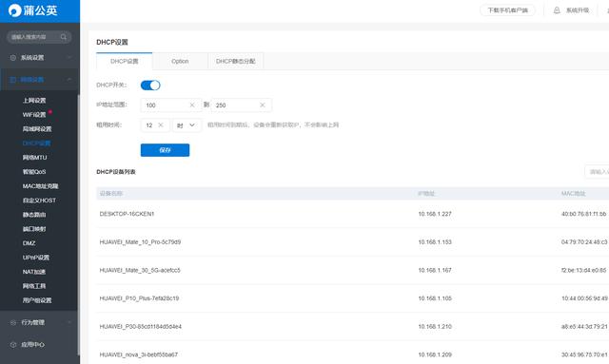The width and height of the screenshot is (609, 364).
Task: Click the 系统设置 gear icon
Action: pyautogui.click(x=12, y=57)
